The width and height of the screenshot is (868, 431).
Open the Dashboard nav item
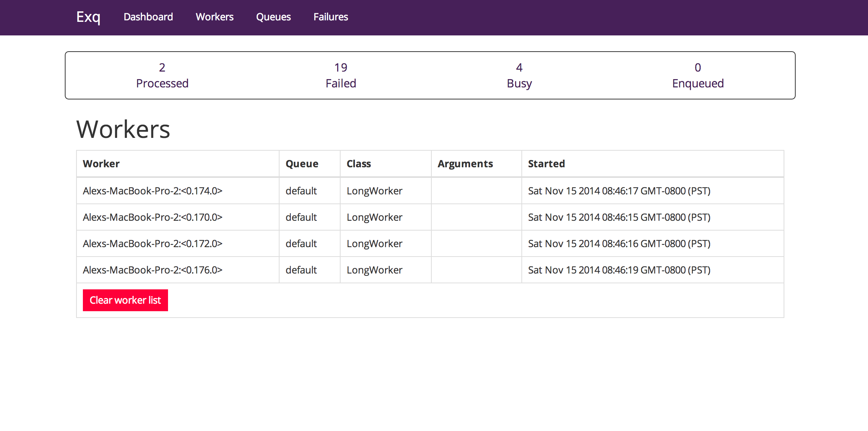pos(148,17)
